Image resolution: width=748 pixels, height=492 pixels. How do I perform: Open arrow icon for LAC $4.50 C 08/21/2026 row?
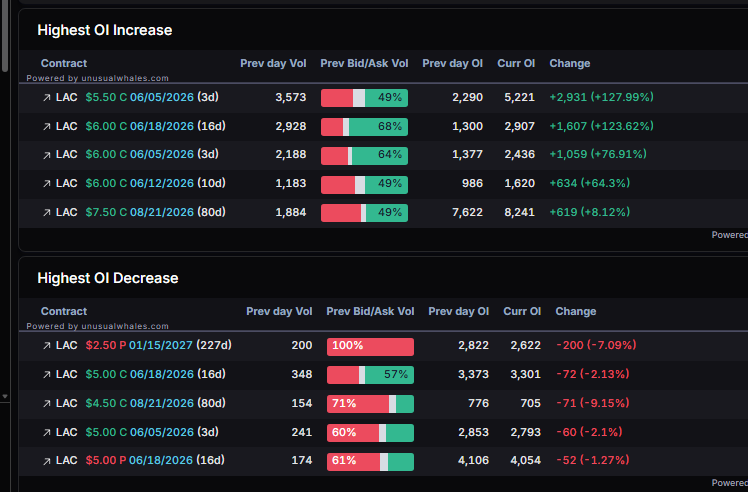[47, 404]
